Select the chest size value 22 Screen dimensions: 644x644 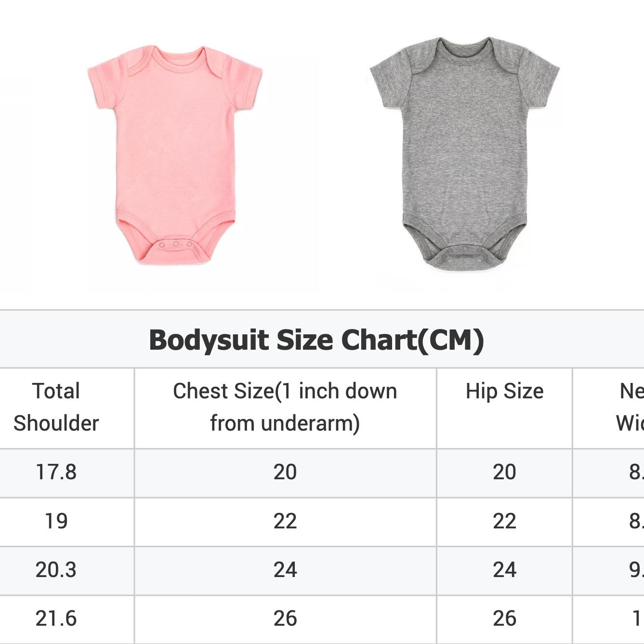285,521
